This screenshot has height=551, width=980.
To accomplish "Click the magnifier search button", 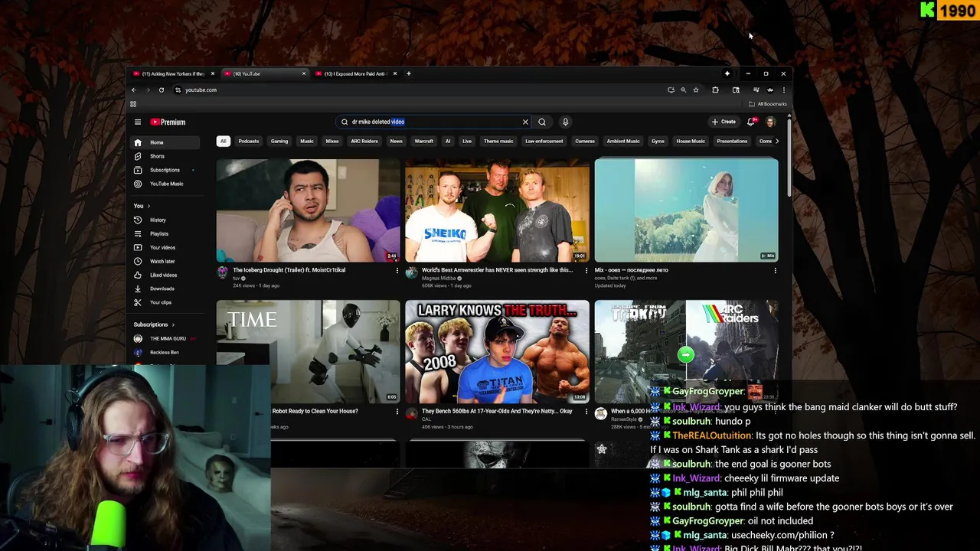I will (x=542, y=122).
